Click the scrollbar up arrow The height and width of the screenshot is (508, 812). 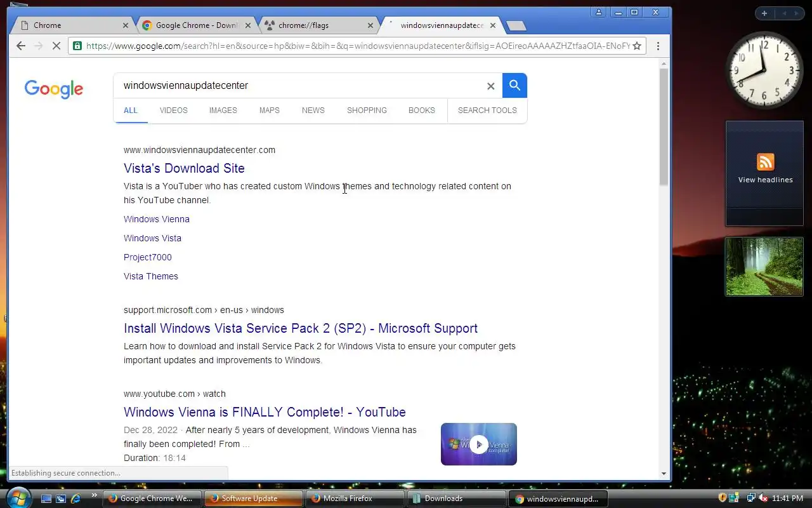[x=664, y=63]
